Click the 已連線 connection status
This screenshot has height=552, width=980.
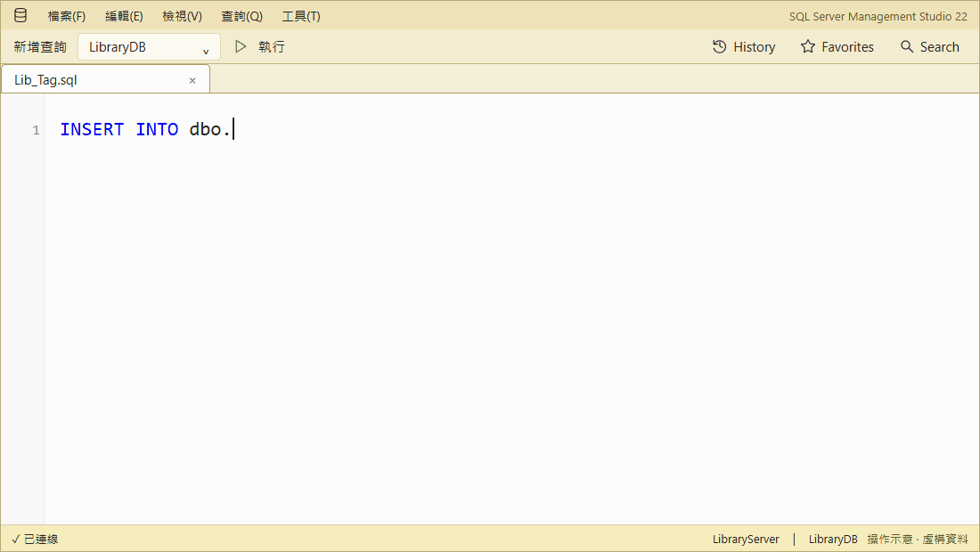35,540
